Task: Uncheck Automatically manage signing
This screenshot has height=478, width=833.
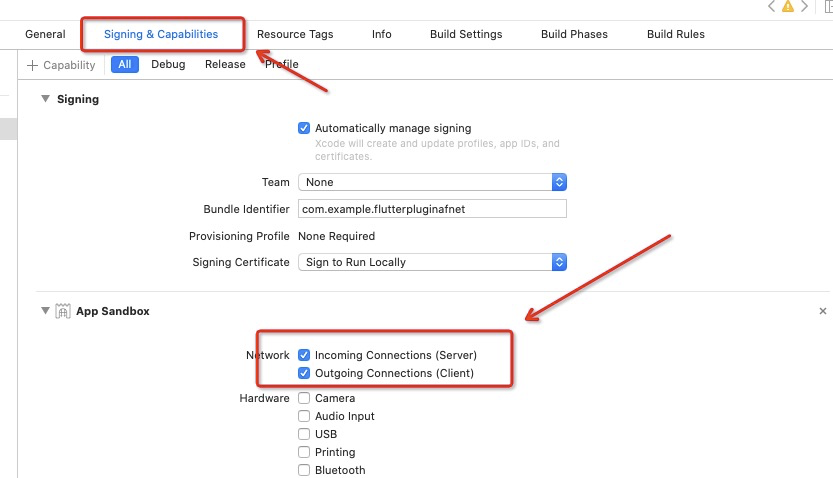Action: coord(304,128)
